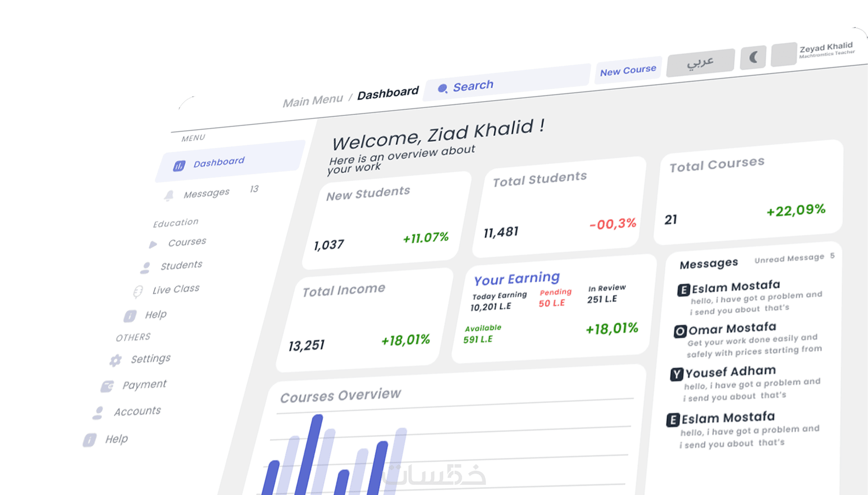
Task: Click the New Students card title
Action: click(368, 193)
